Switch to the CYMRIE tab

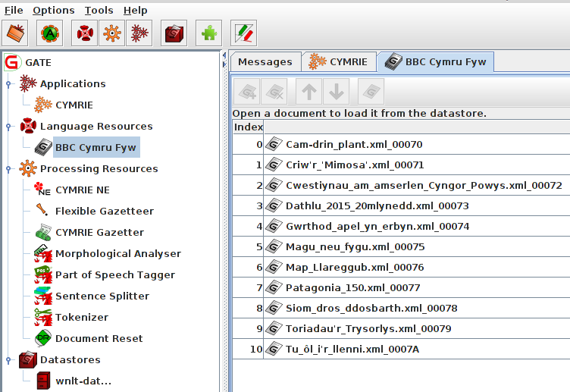[x=338, y=62]
